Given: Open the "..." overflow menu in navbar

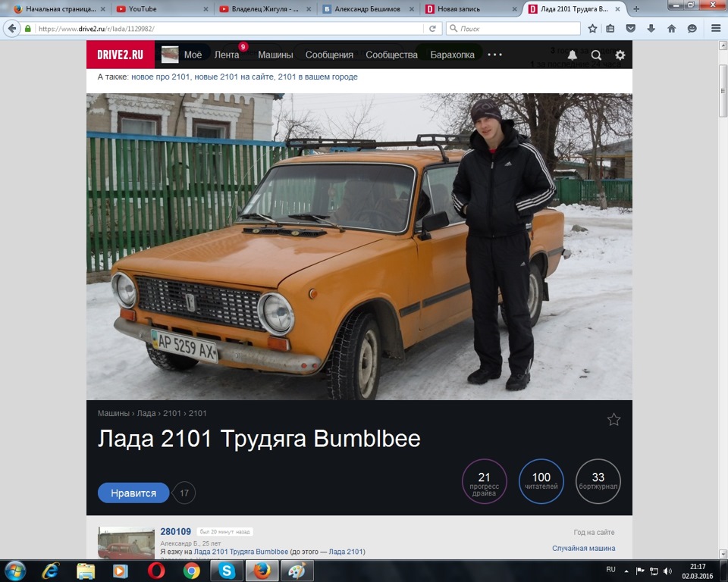Looking at the screenshot, I should click(497, 55).
